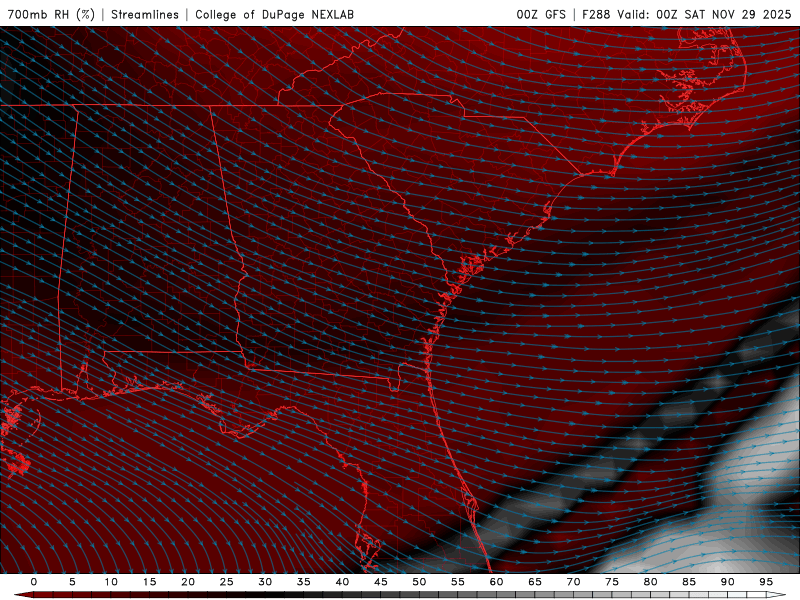Click the colorbar label "55"

pos(457,582)
